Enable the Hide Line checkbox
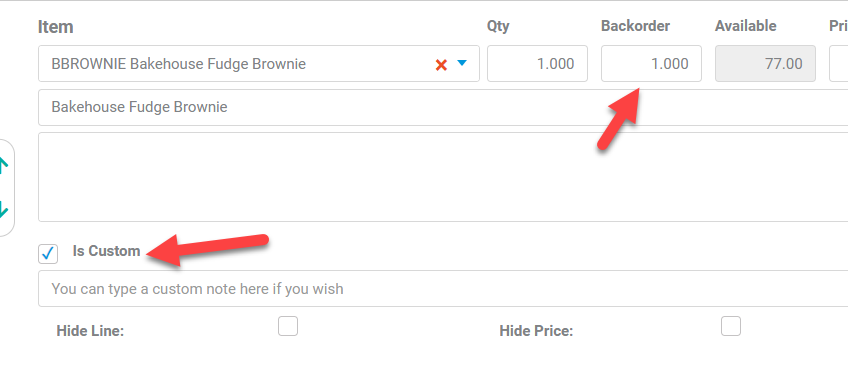The image size is (848, 371). [288, 326]
